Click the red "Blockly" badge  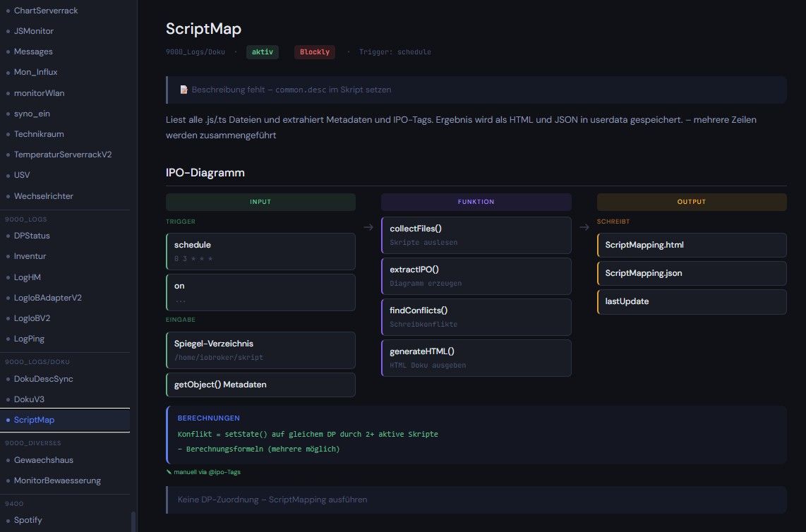coord(315,52)
